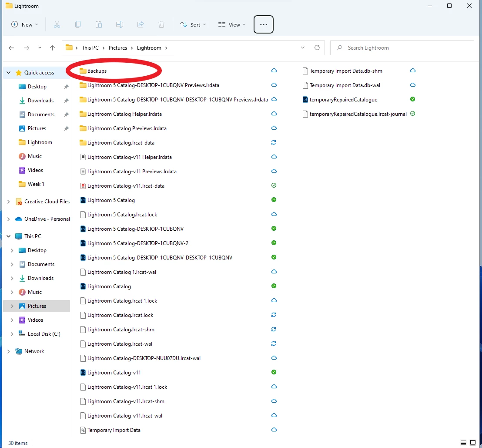
Task: Expand Local Disk (C:) node
Action: [12, 334]
